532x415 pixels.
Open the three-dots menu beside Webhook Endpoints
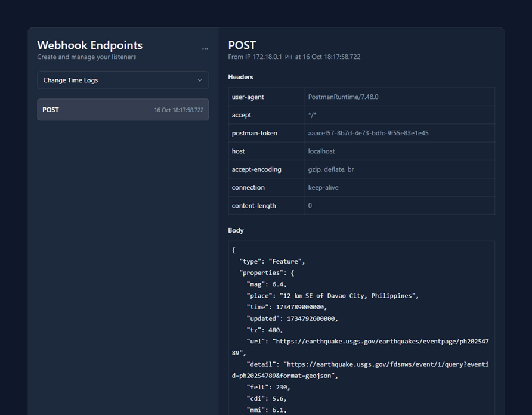point(205,49)
